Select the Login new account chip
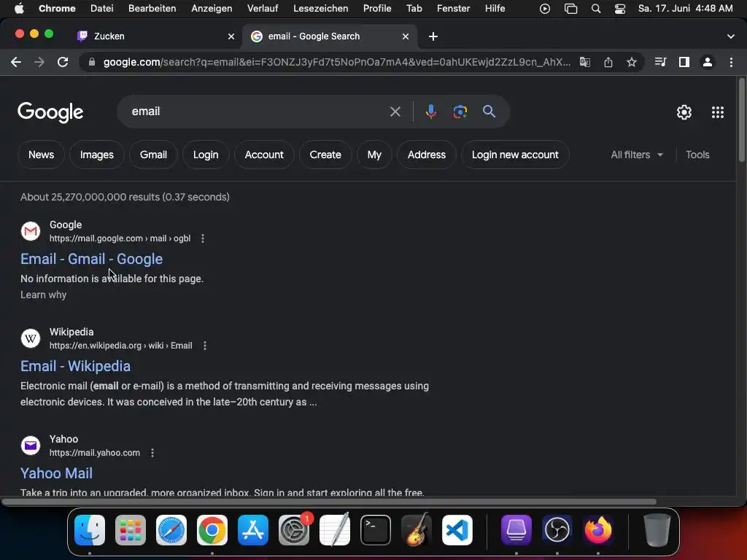 pos(515,155)
